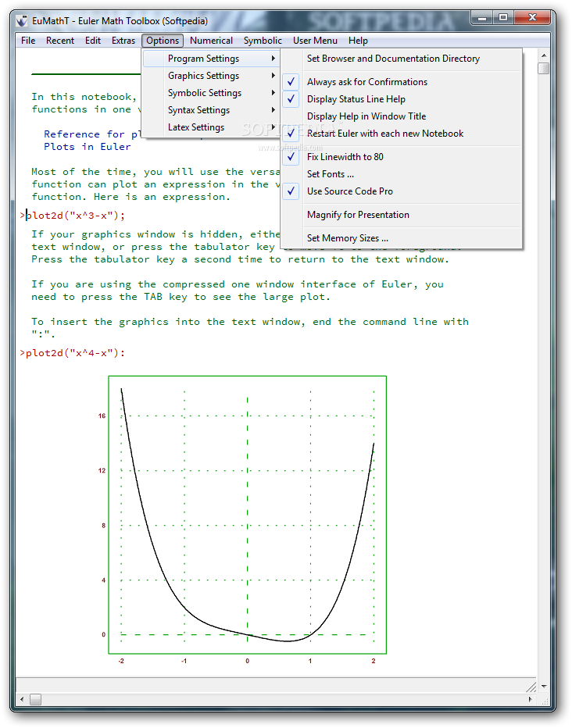Toggle Fix Linewidth to 80
572x728 pixels.
[x=401, y=157]
